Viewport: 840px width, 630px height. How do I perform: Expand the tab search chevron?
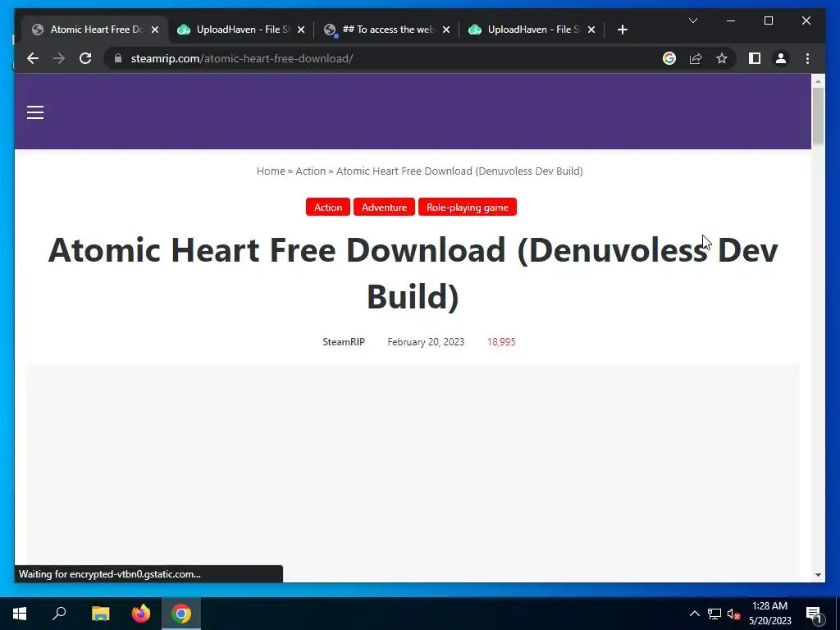pyautogui.click(x=692, y=21)
